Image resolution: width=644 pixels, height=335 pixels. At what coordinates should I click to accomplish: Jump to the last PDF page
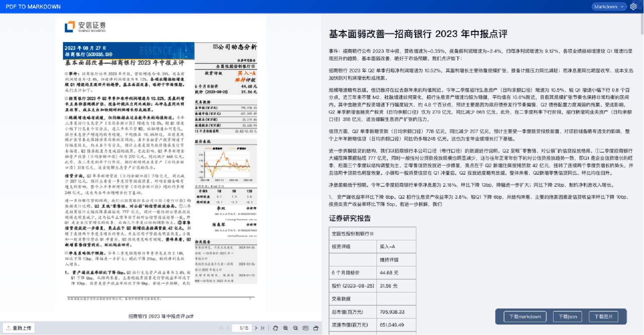click(x=263, y=328)
